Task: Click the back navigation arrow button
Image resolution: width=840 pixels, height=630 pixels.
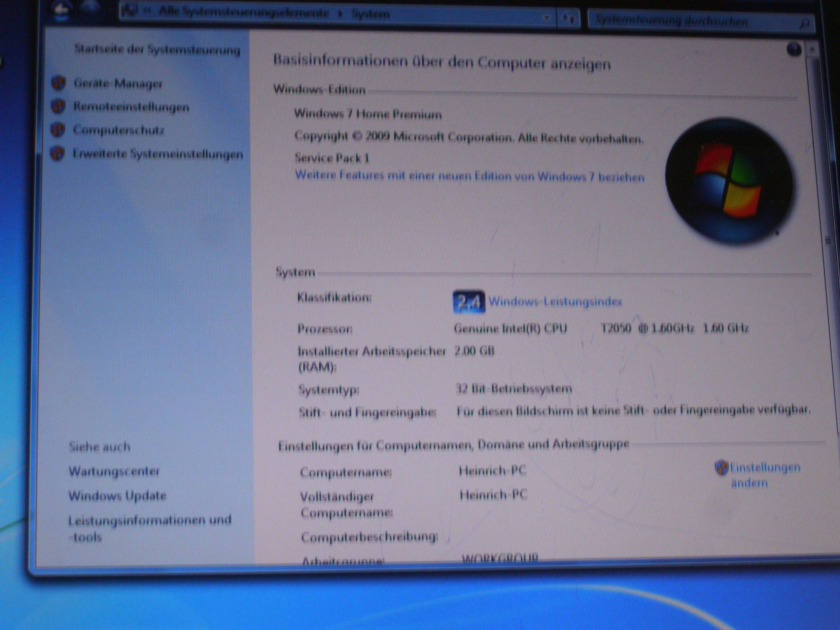Action: [62, 10]
